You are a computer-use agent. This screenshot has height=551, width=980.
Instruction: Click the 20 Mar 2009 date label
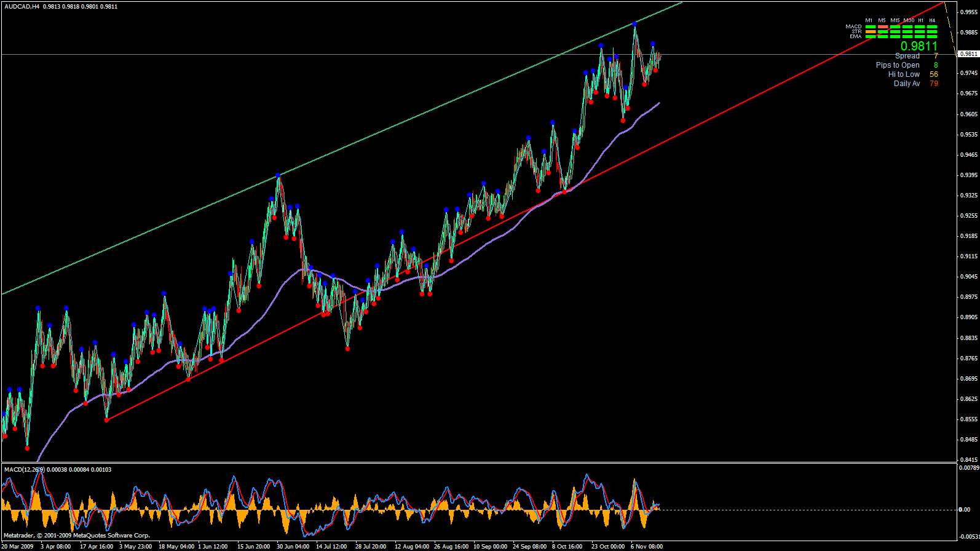pos(18,546)
